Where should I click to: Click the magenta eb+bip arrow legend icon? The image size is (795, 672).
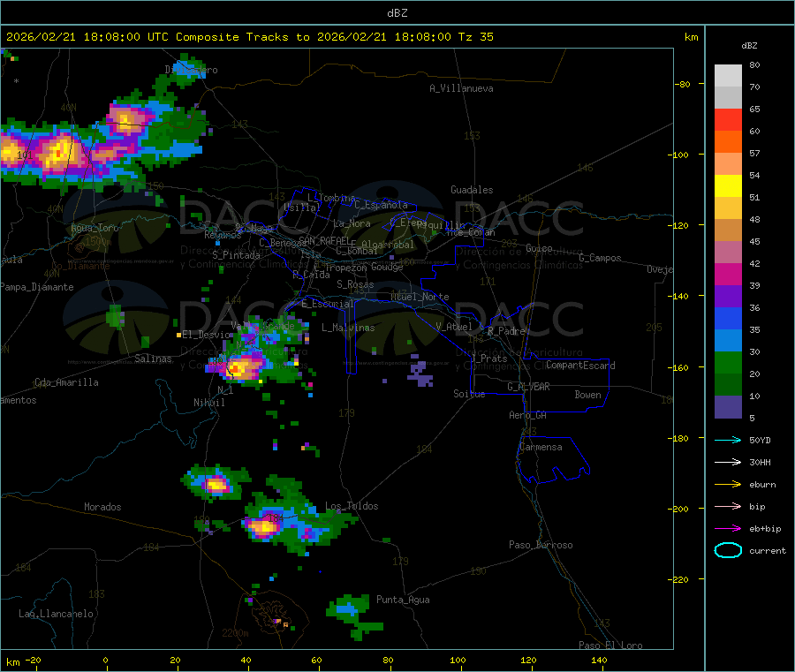tap(728, 529)
